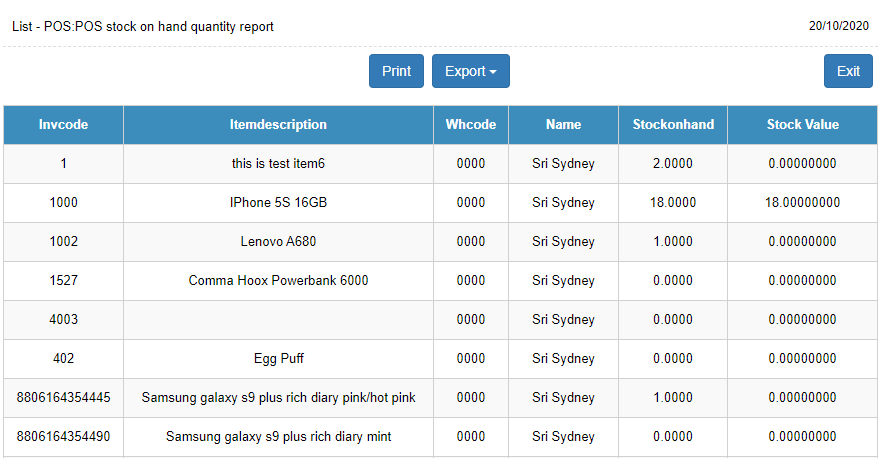Click the 18.0000 stock on hand value
Image resolution: width=885 pixels, height=458 pixels.
(673, 203)
